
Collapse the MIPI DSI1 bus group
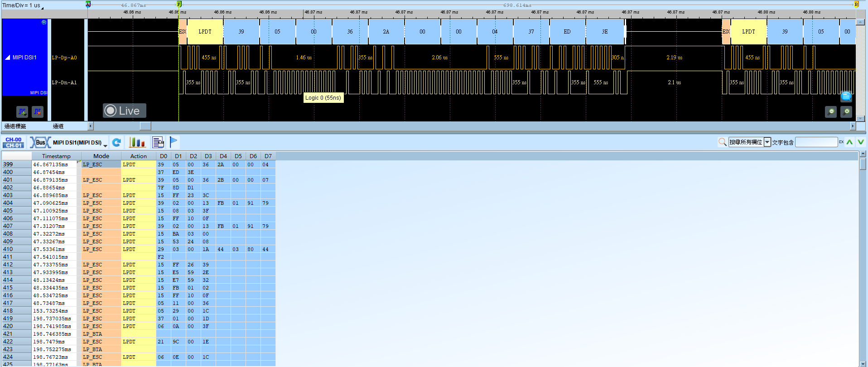tap(7, 58)
